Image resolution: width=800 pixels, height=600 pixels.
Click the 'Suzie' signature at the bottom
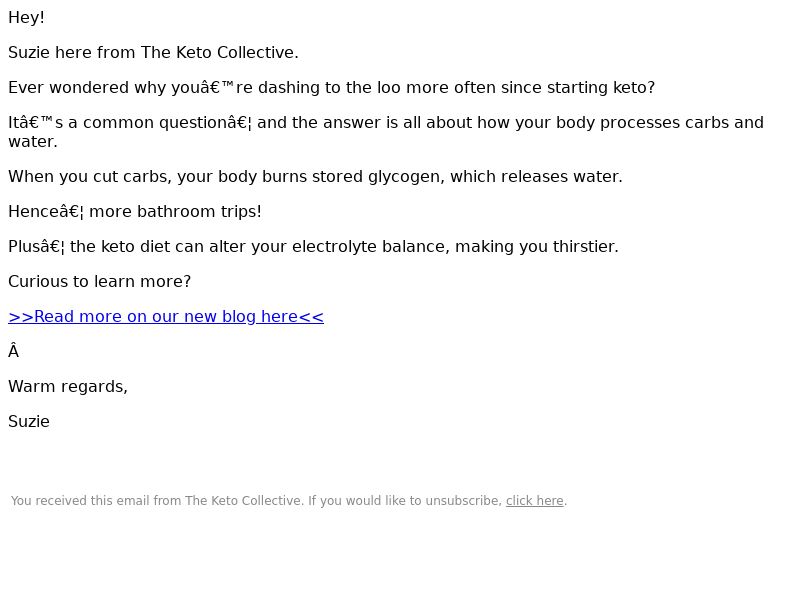tap(29, 422)
